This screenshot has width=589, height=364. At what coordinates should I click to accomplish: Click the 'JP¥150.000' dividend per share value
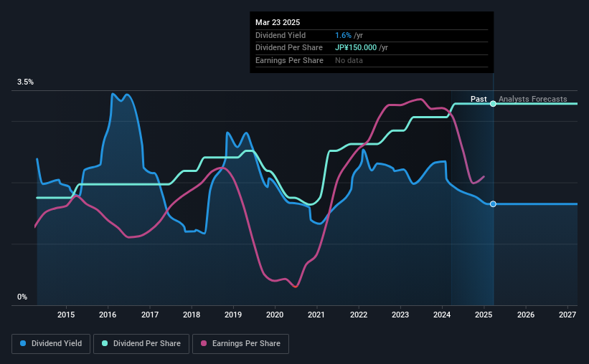point(356,48)
